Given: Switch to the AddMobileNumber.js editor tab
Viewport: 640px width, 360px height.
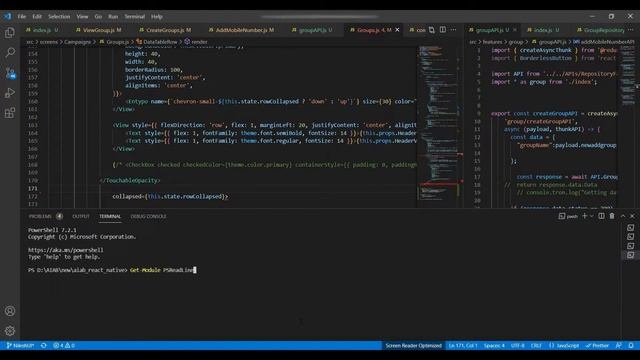Looking at the screenshot, I should click(242, 30).
